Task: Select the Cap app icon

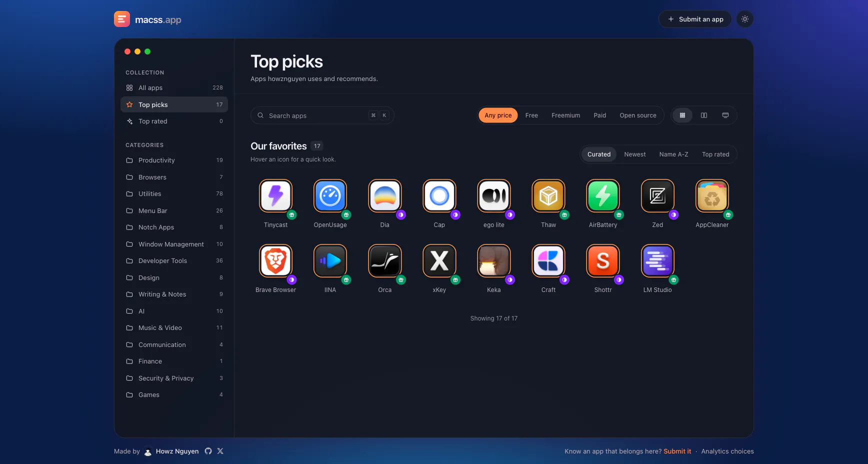Action: point(439,195)
